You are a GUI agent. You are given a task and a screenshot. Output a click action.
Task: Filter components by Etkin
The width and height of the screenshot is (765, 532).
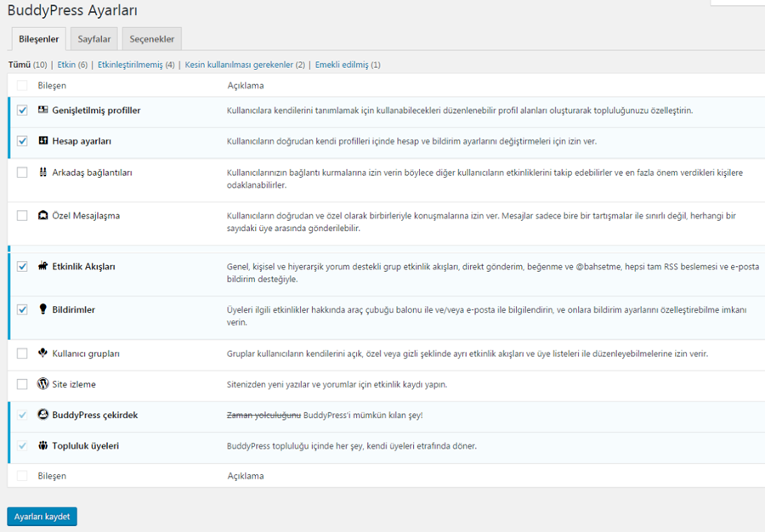(66, 65)
